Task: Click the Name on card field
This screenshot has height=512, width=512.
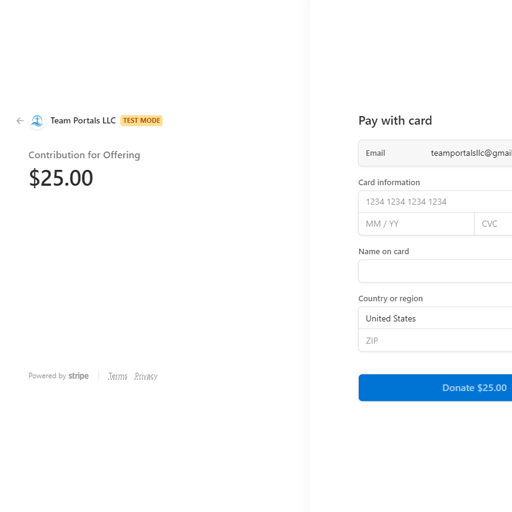Action: (x=435, y=271)
